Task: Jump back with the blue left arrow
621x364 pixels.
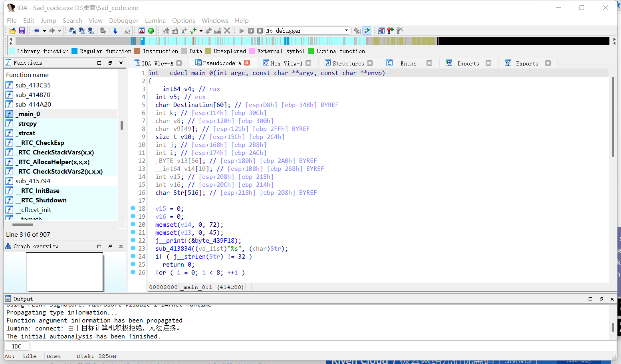Action: (36, 31)
